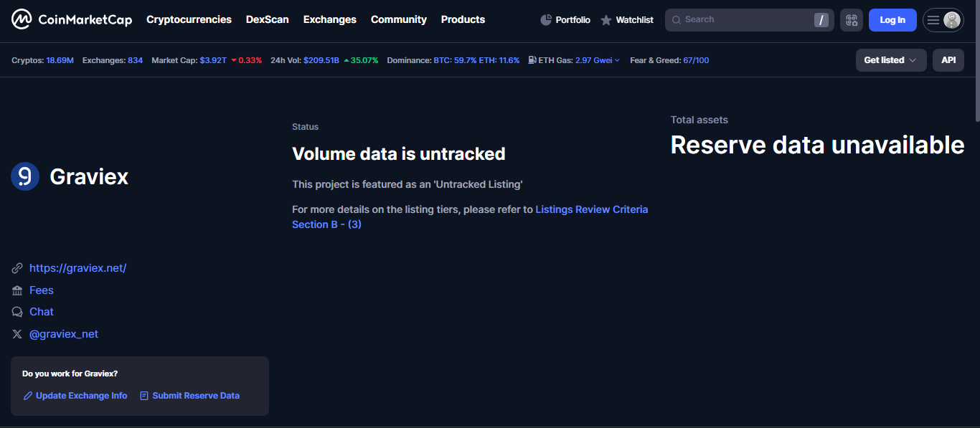Click the Exchanges 834 value
The height and width of the screenshot is (428, 980).
coord(135,60)
